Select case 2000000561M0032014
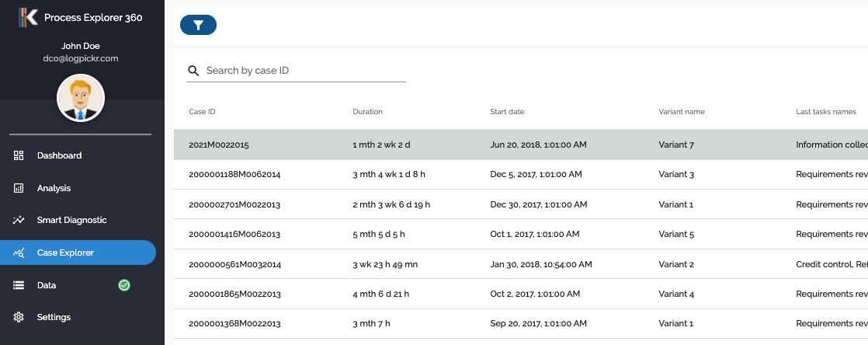Viewport: 868px width, 345px height. click(x=234, y=265)
